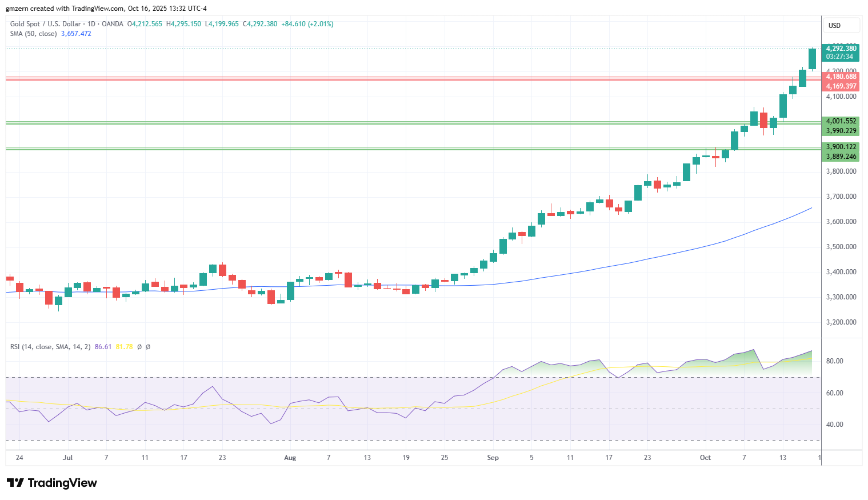Open the USD currency selector

click(841, 25)
